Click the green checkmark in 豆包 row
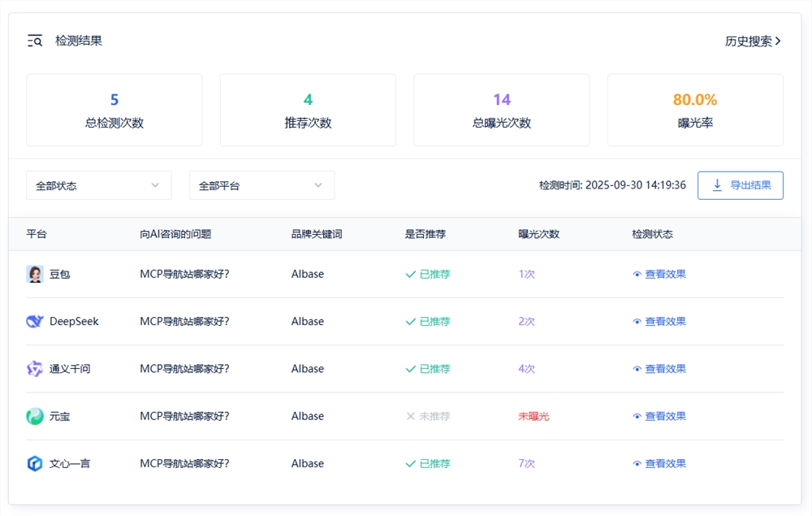Image resolution: width=812 pixels, height=516 pixels. [411, 275]
